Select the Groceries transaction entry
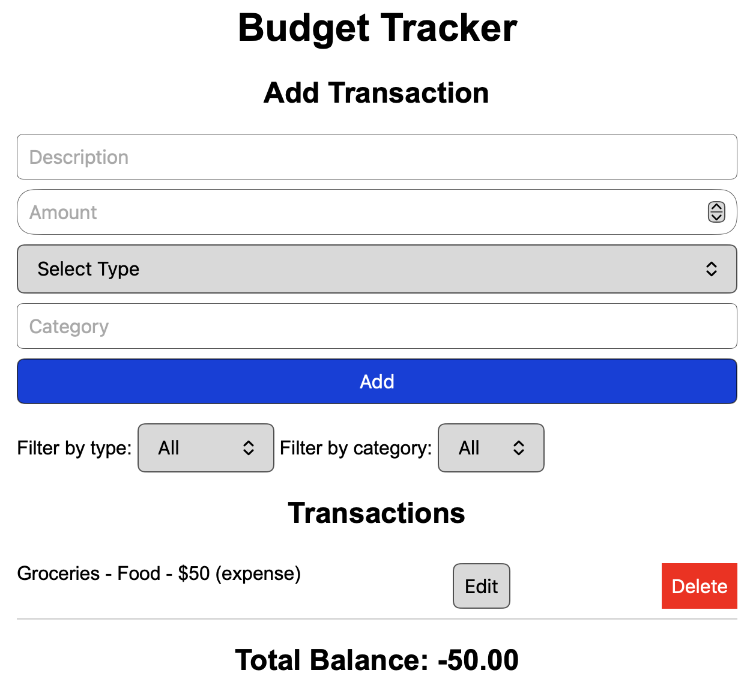Screen dimensions: 753x700 (159, 573)
